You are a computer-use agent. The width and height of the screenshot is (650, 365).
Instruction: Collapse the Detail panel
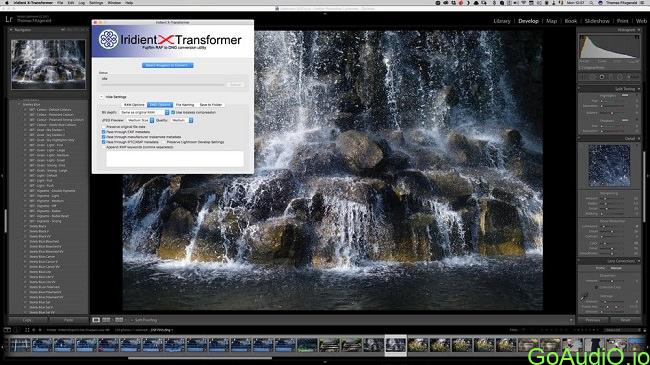click(638, 139)
